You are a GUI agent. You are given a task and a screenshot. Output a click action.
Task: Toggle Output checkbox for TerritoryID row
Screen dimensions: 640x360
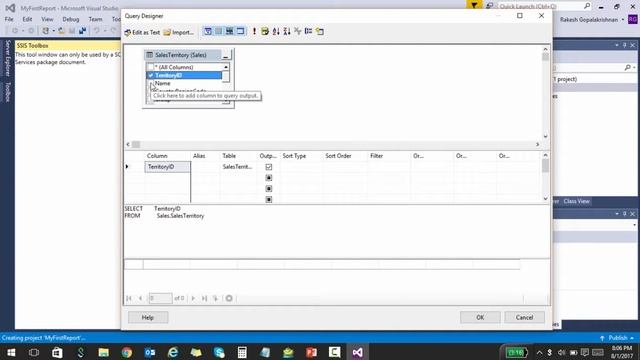click(x=269, y=167)
